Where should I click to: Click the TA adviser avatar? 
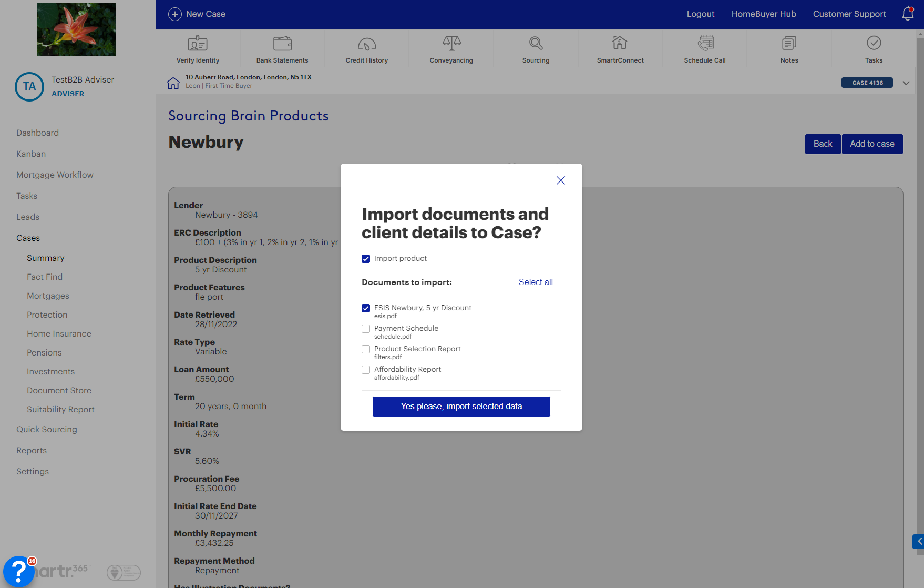click(29, 87)
